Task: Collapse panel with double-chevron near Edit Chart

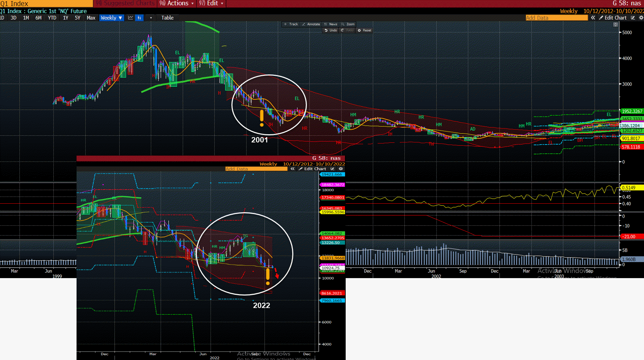Action: [x=593, y=18]
